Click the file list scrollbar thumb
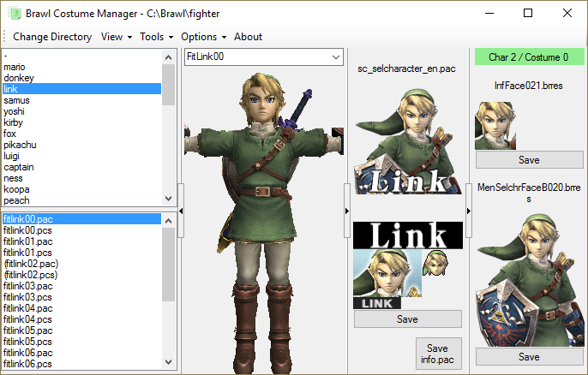 168,265
